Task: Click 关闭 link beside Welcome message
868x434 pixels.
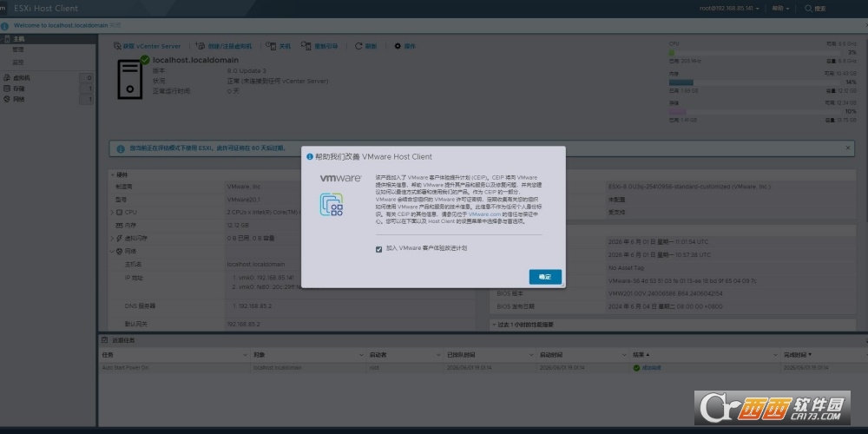Action: [115, 25]
